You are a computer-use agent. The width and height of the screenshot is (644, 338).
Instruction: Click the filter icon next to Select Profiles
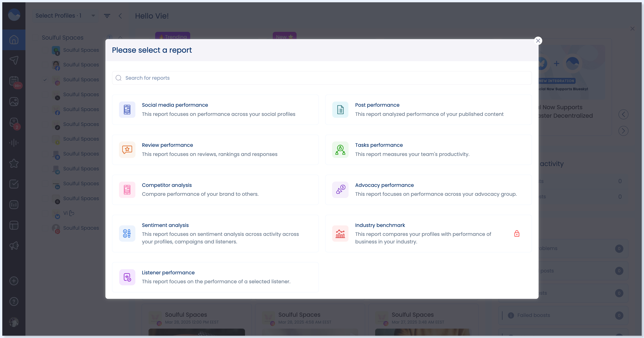(x=107, y=16)
